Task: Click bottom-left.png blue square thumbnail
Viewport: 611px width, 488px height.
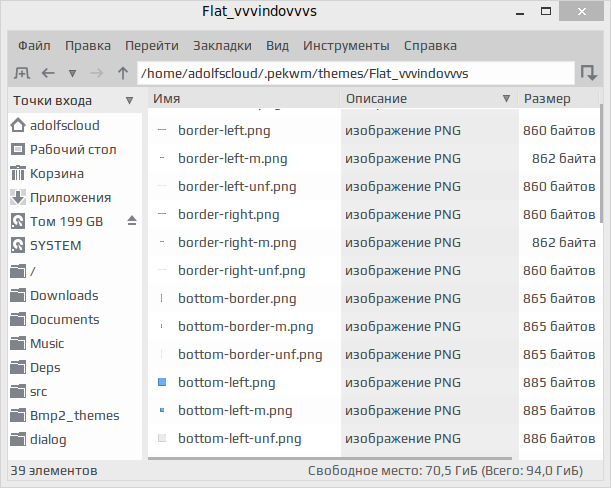Action: [162, 382]
